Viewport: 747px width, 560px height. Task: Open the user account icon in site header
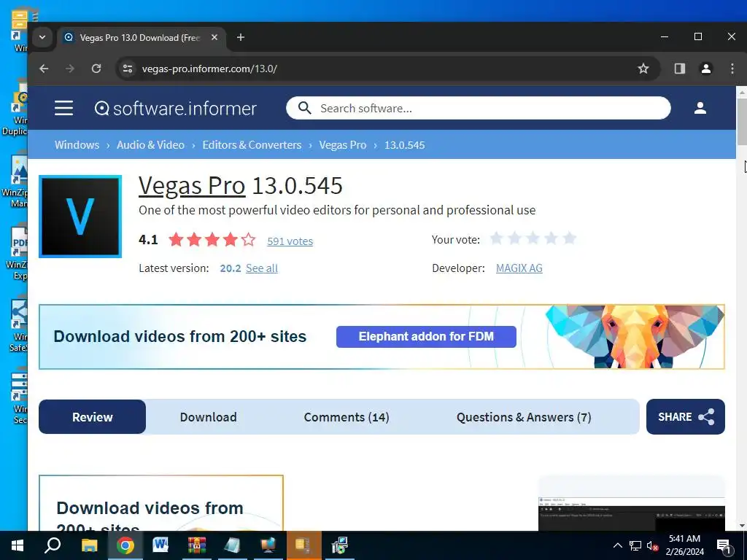point(700,108)
